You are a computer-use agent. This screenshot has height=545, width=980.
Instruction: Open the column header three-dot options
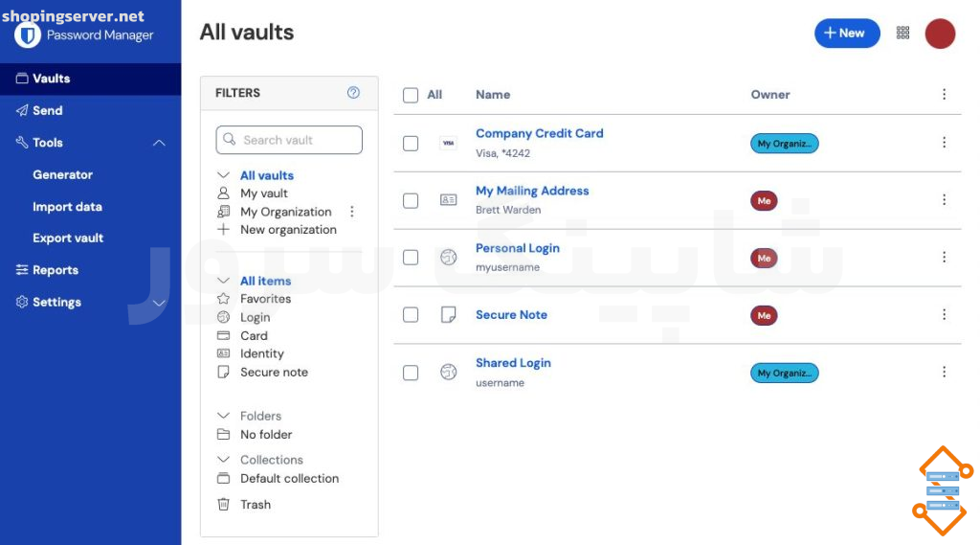[944, 95]
